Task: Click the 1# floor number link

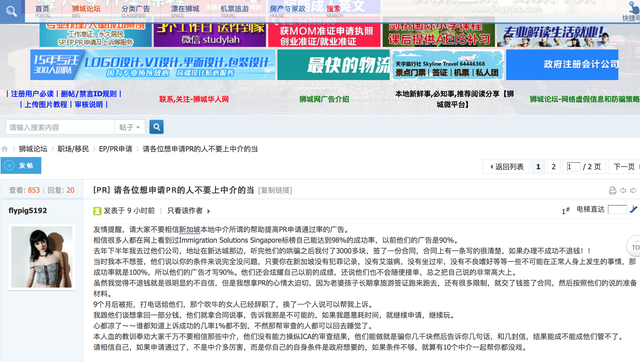Action: click(x=565, y=211)
